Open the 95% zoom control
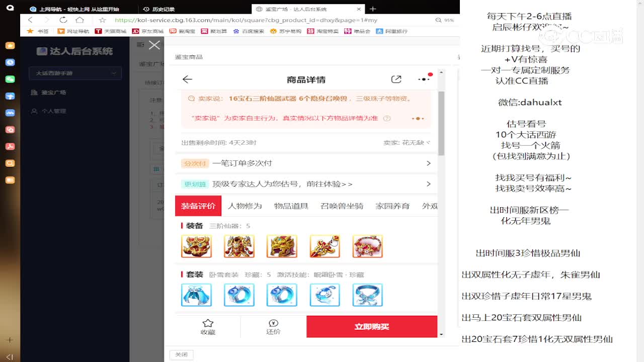The image size is (644, 362). click(x=445, y=20)
